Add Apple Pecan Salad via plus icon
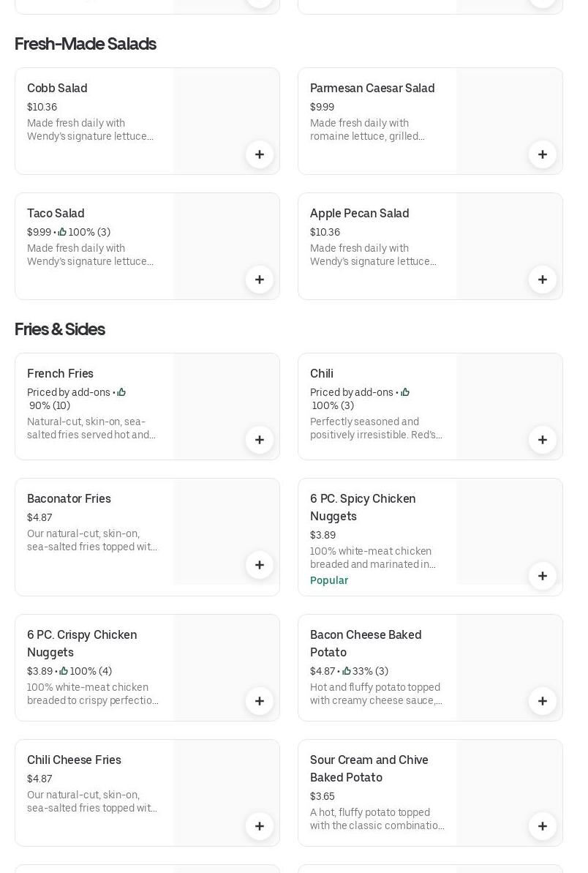The height and width of the screenshot is (873, 588). [543, 280]
